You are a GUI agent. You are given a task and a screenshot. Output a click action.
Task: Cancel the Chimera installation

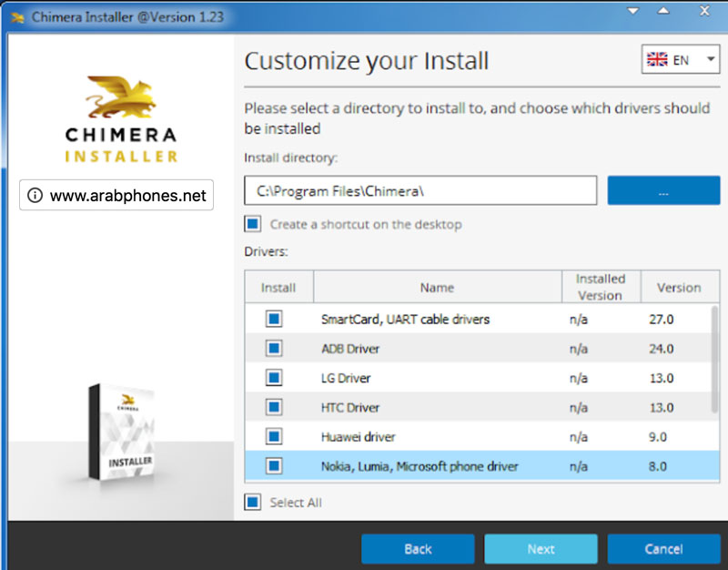coord(663,549)
